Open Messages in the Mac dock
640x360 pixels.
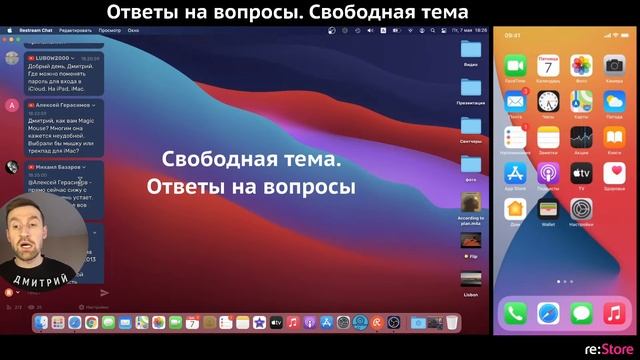(x=108, y=323)
